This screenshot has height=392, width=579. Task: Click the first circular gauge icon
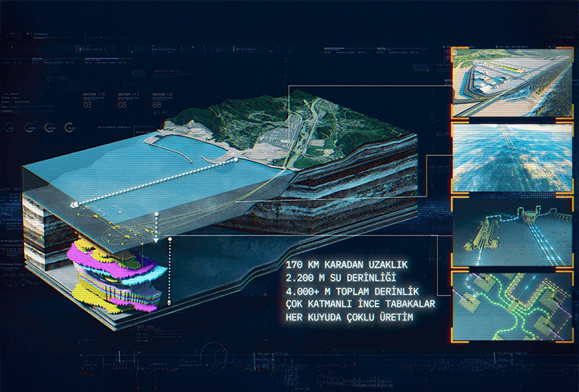click(x=9, y=127)
